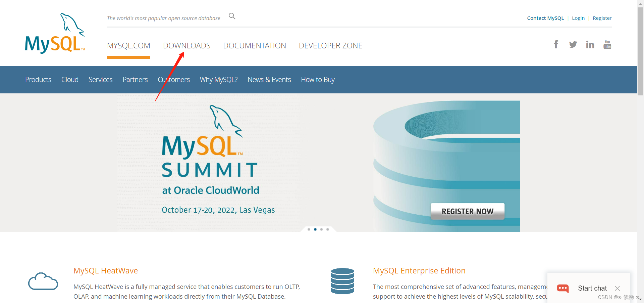
Task: Open the DOCUMENTATION tab
Action: pos(255,45)
